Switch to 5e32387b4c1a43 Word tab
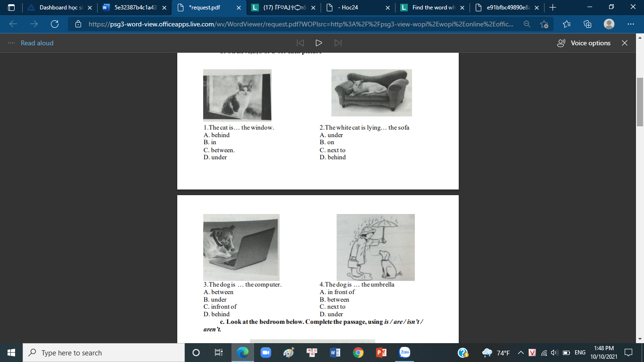Screen dimensions: 644x362 (134, 8)
